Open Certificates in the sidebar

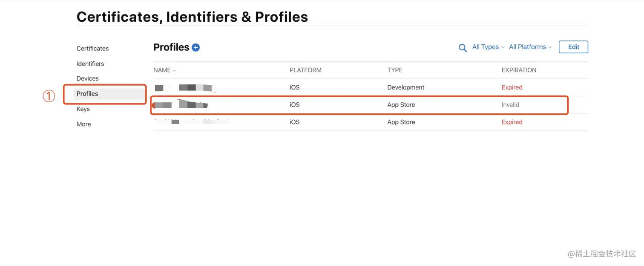tap(92, 49)
